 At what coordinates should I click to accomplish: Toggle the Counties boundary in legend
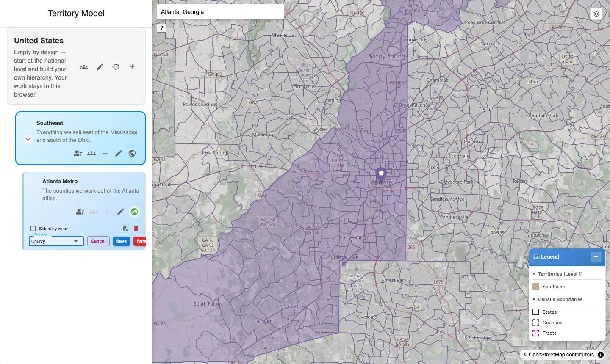click(x=536, y=323)
